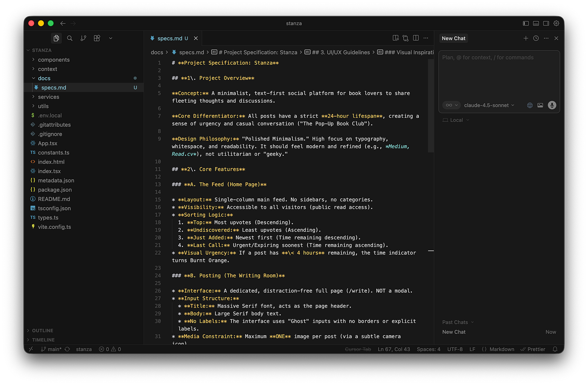Expand the components folder
This screenshot has height=385, width=588.
pos(53,59)
